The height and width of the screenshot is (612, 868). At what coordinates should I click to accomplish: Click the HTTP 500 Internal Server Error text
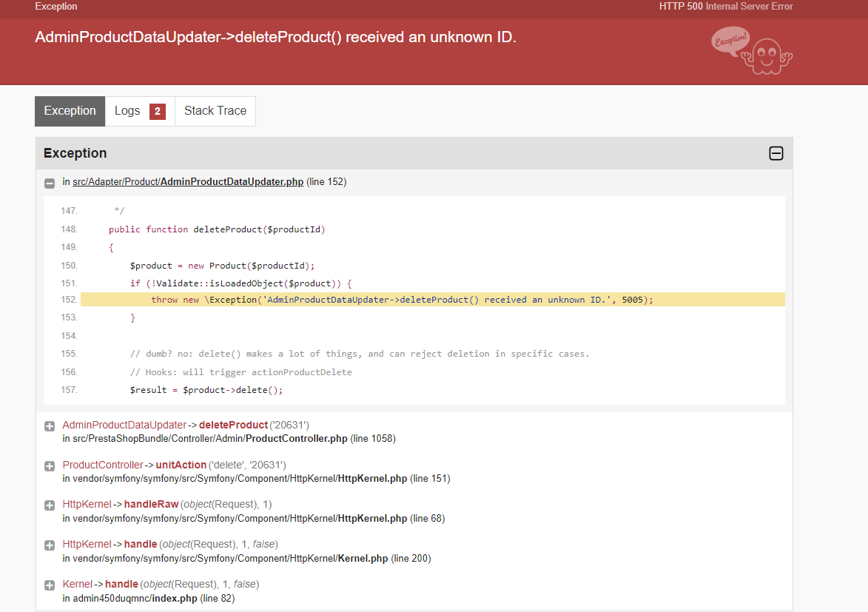pyautogui.click(x=726, y=6)
